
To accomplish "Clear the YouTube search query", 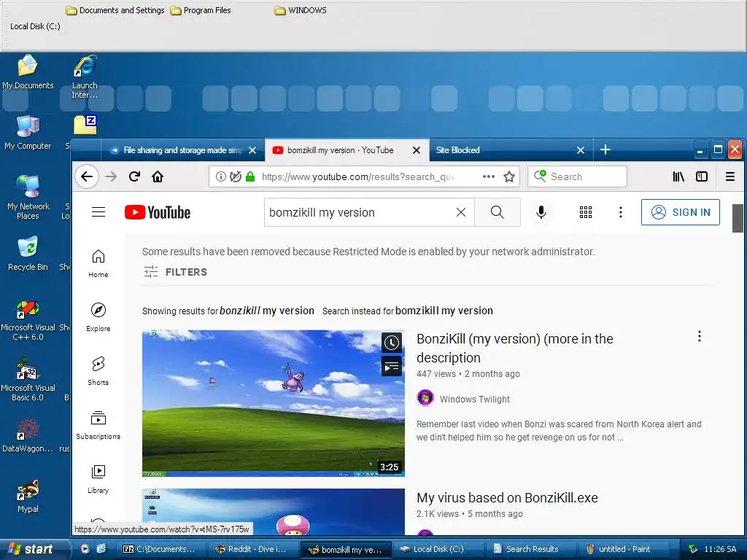I will tap(461, 212).
